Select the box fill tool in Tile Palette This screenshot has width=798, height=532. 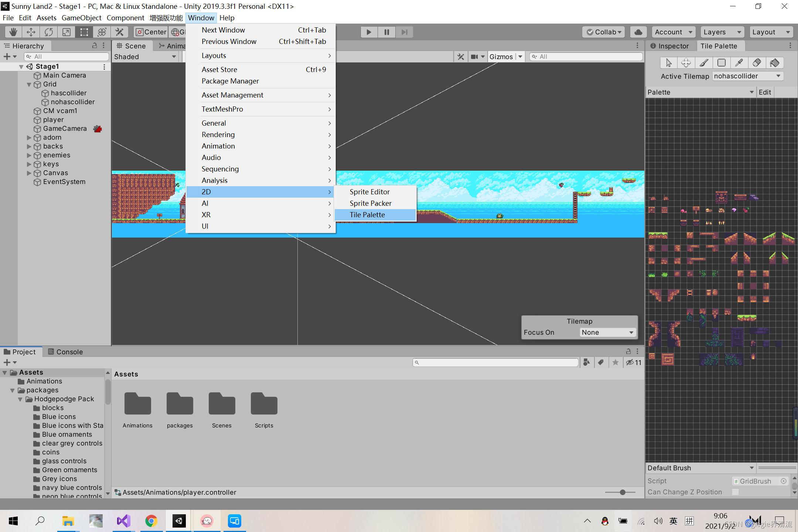722,63
